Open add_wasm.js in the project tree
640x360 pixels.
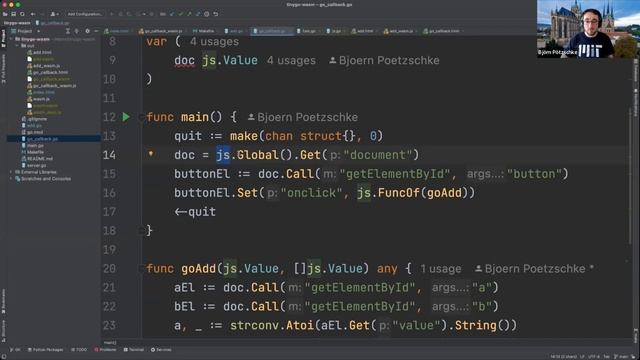(46, 66)
